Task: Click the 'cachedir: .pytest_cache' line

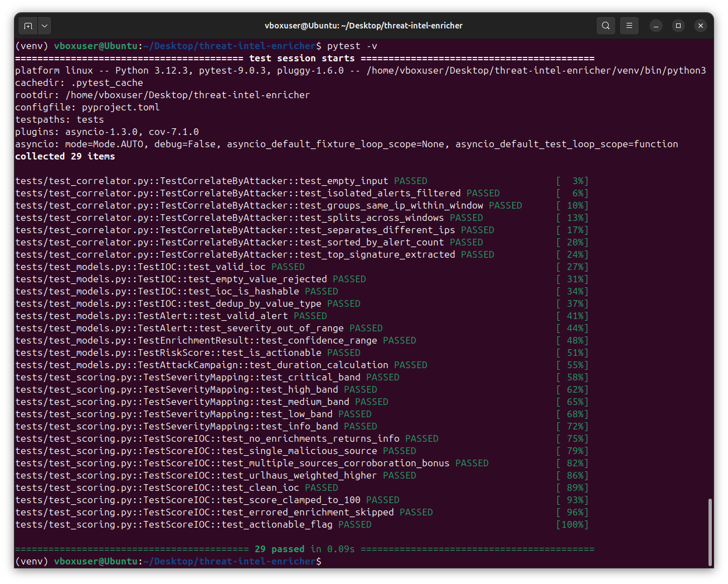Action: click(79, 83)
